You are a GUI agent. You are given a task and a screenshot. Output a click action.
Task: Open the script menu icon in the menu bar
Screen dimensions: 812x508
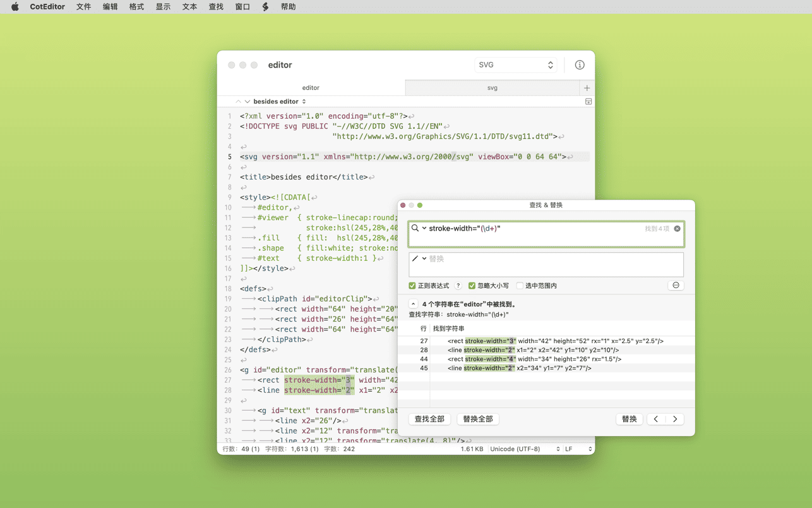(x=265, y=7)
